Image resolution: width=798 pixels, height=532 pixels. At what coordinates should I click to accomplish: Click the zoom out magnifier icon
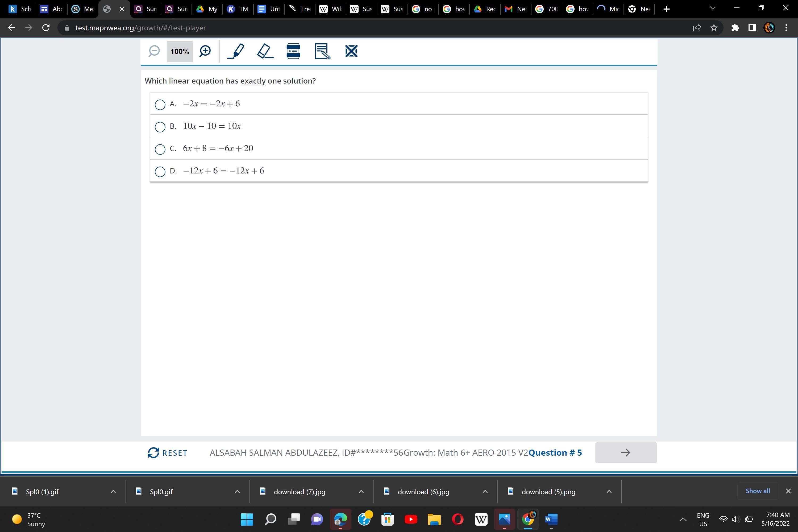point(154,51)
